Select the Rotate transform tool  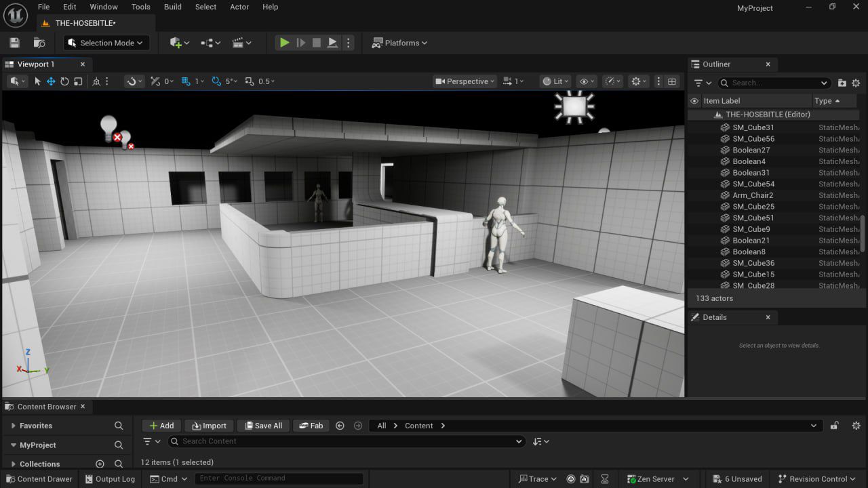(x=64, y=81)
